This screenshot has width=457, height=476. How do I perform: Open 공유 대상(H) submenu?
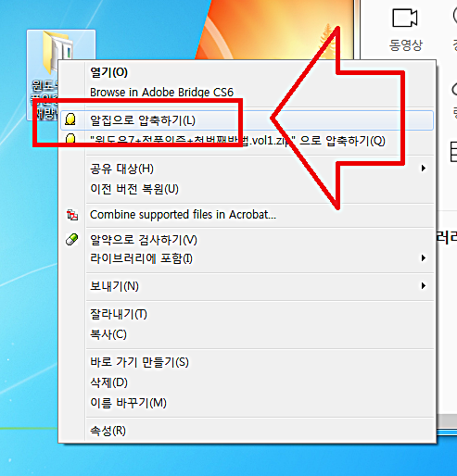coord(247,169)
